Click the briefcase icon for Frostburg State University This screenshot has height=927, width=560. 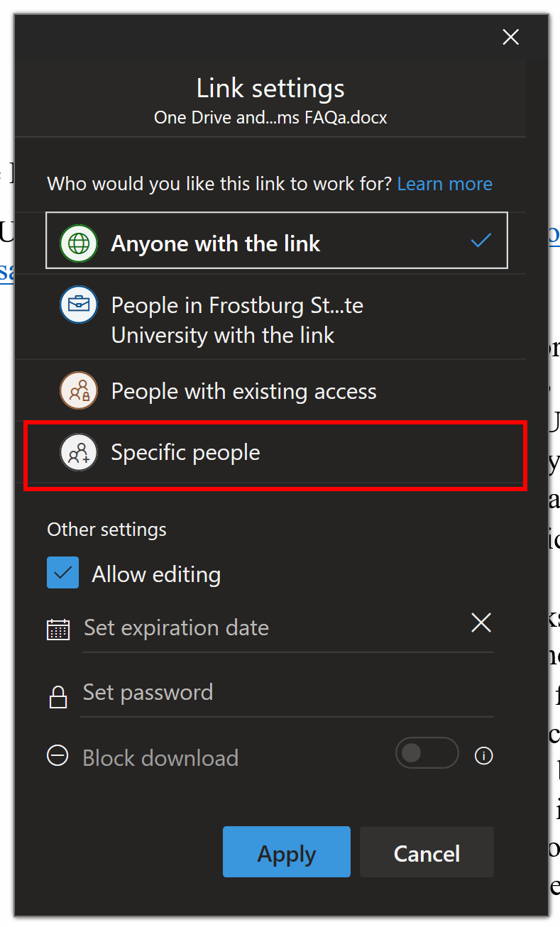[x=79, y=305]
